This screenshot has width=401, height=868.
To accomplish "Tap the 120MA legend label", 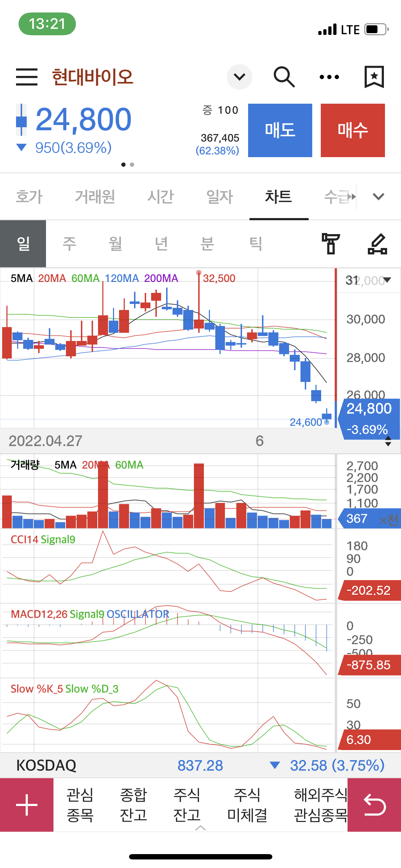I will click(122, 278).
